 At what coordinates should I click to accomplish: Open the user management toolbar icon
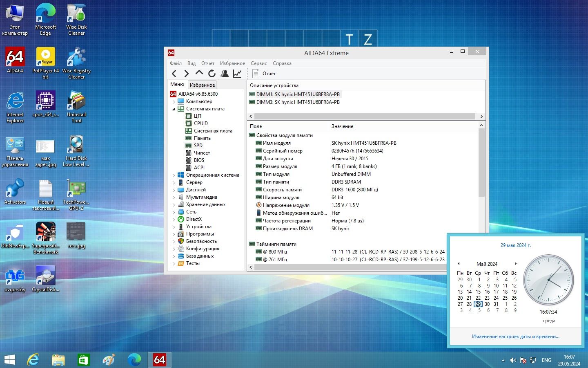(x=225, y=74)
